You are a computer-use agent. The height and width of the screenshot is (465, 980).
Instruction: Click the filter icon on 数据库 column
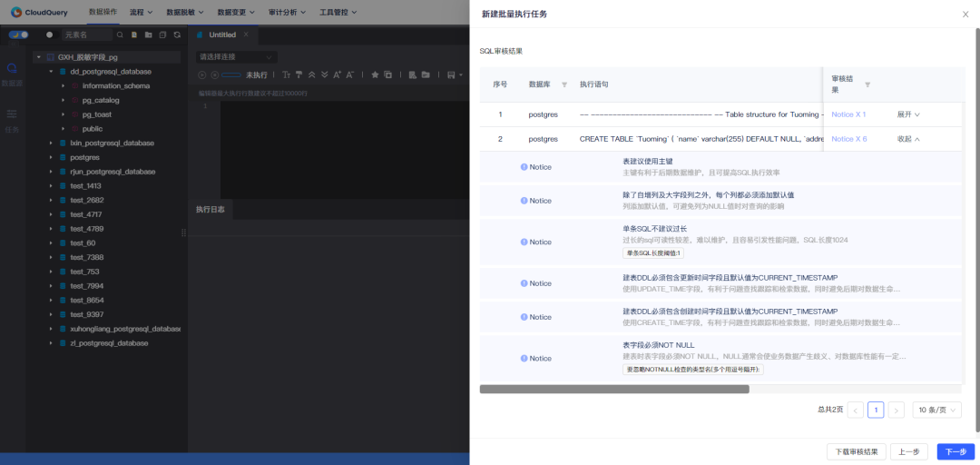[564, 84]
